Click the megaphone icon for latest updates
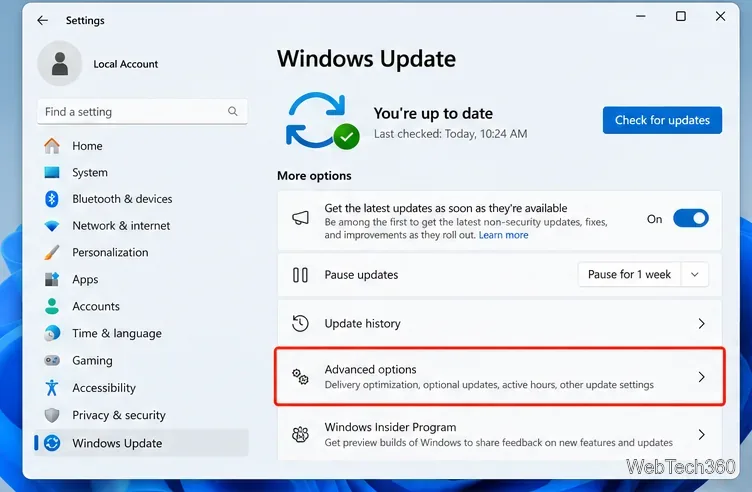Image resolution: width=752 pixels, height=492 pixels. coord(301,218)
